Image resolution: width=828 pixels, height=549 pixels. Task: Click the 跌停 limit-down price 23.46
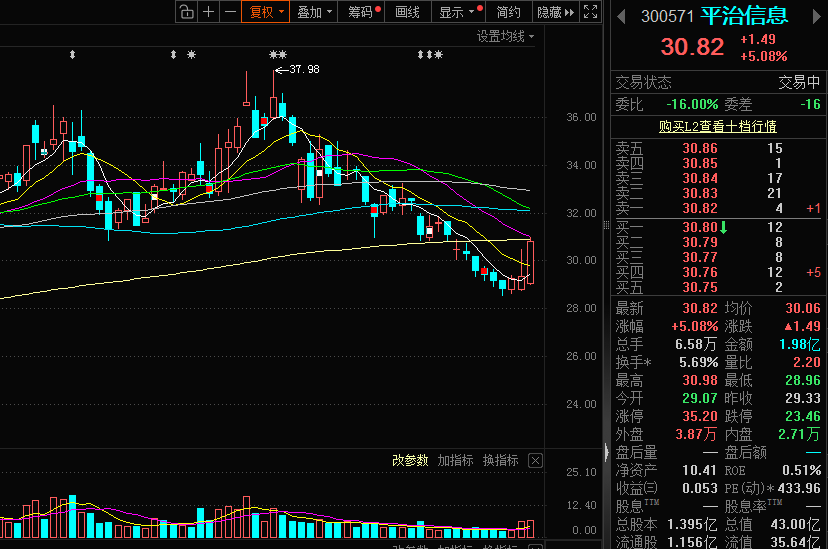[x=803, y=417]
